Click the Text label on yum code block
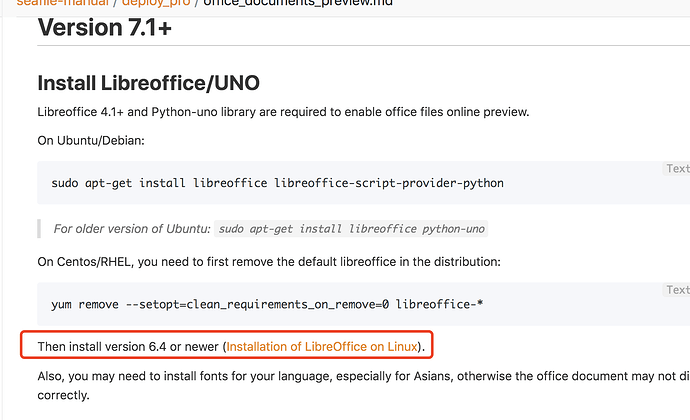This screenshot has height=420, width=690. tap(677, 290)
